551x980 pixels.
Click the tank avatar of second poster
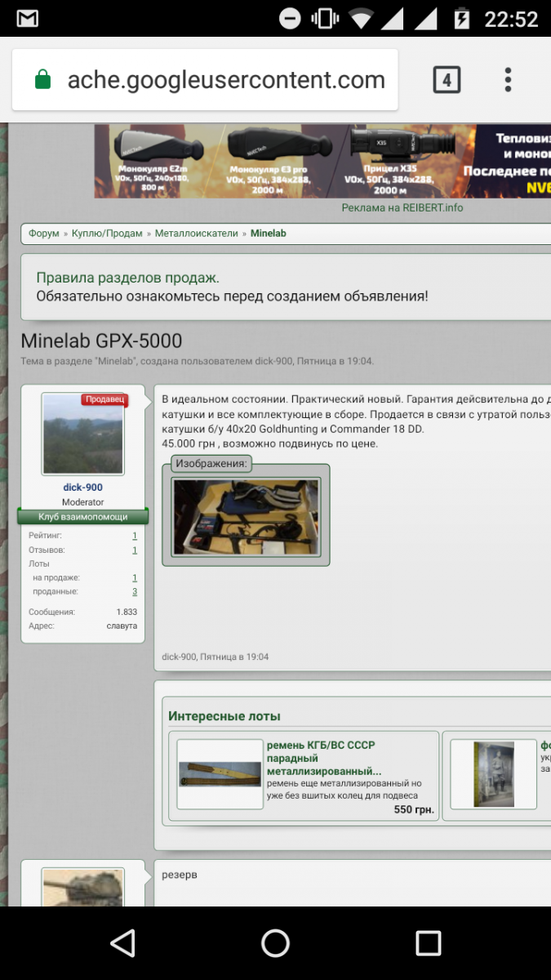pos(83,887)
